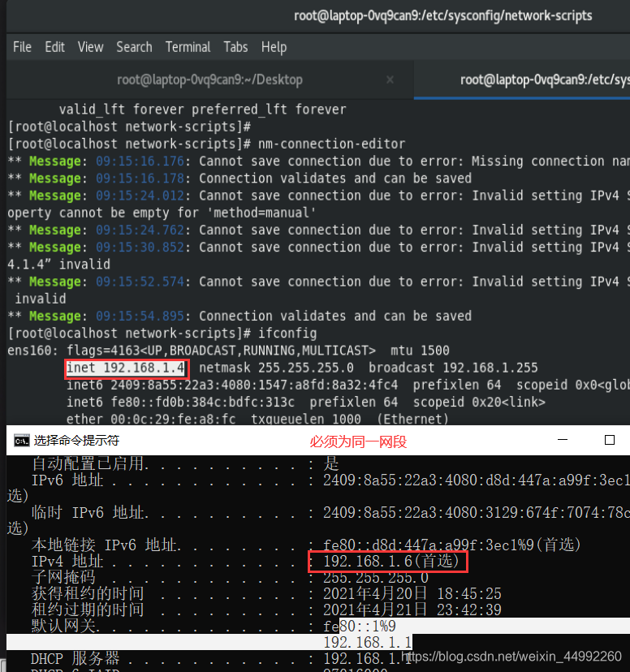Maximize the command prompt window

[x=610, y=440]
